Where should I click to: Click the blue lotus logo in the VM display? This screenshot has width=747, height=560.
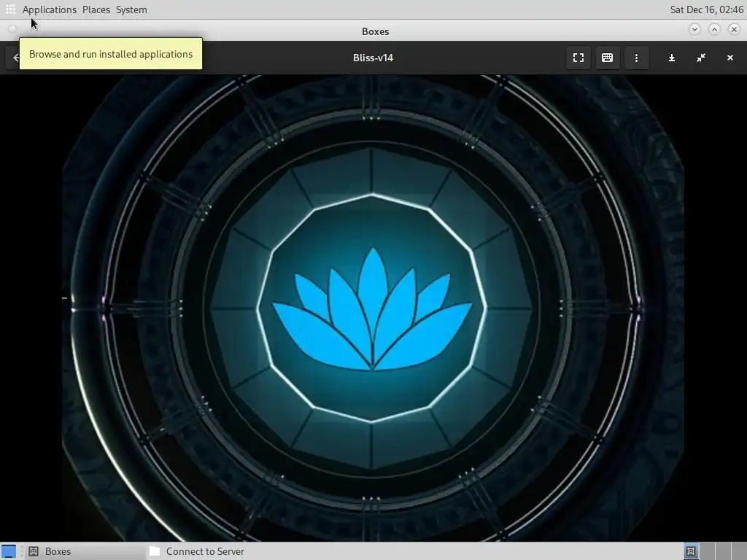[372, 309]
